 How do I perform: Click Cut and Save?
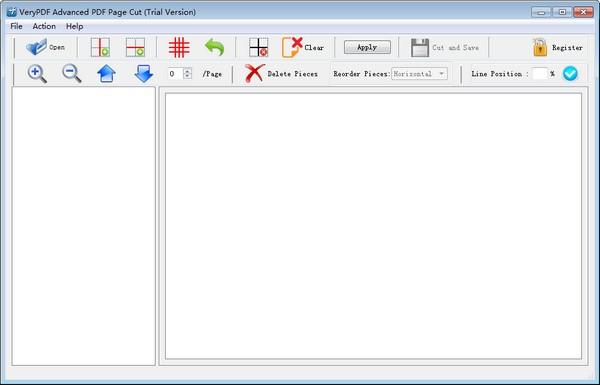(x=445, y=48)
